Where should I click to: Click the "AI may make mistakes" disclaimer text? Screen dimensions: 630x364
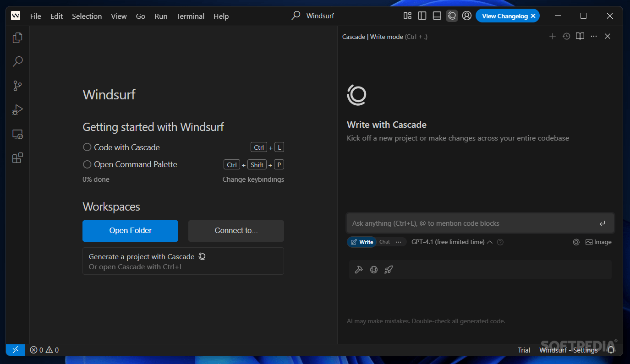coord(426,321)
